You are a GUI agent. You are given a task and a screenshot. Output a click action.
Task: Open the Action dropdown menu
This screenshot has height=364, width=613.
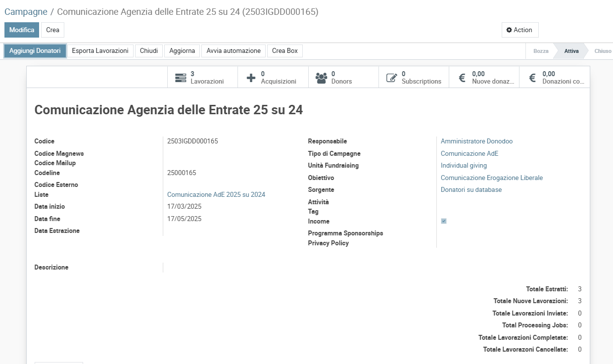tap(519, 30)
